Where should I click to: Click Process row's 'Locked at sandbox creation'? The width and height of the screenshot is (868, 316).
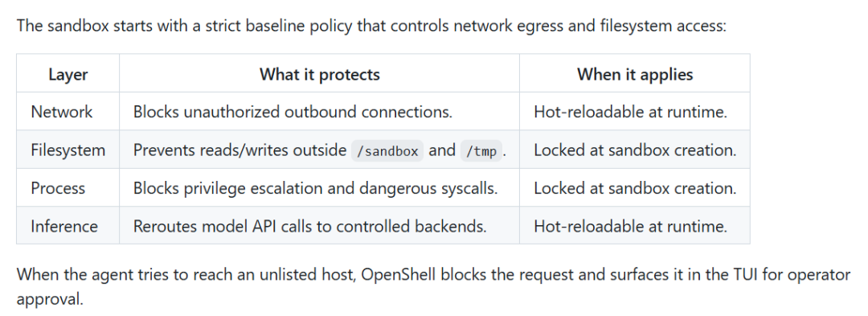[634, 188]
